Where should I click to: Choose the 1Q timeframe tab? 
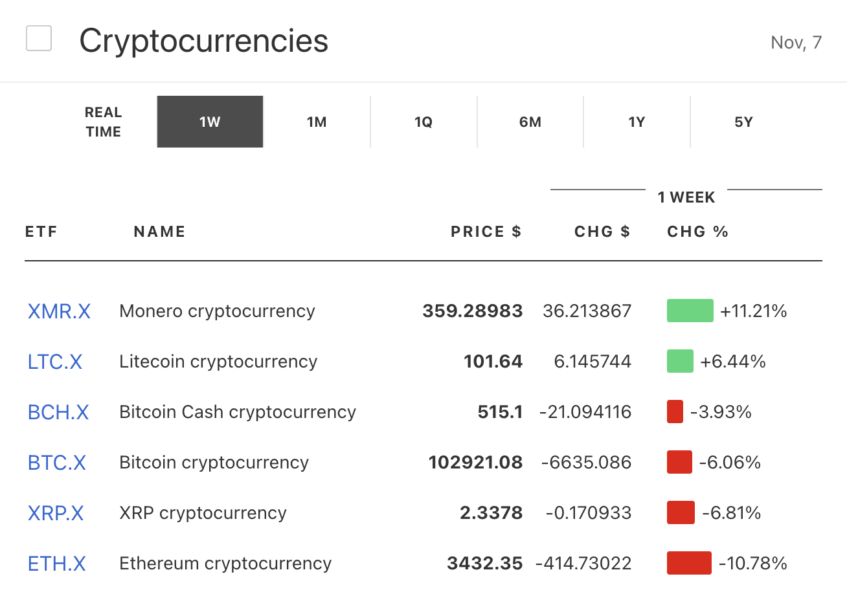click(x=423, y=122)
